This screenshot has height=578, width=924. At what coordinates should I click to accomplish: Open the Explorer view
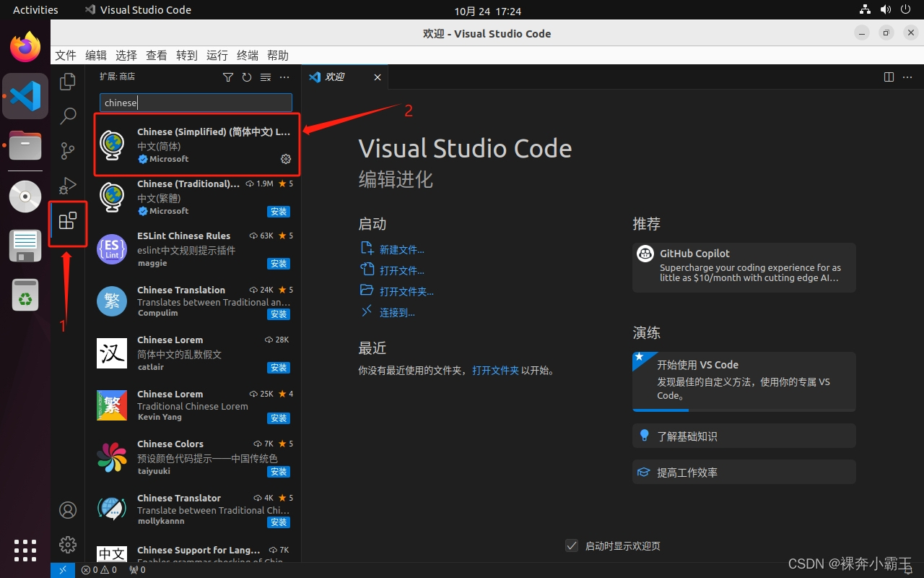(67, 82)
